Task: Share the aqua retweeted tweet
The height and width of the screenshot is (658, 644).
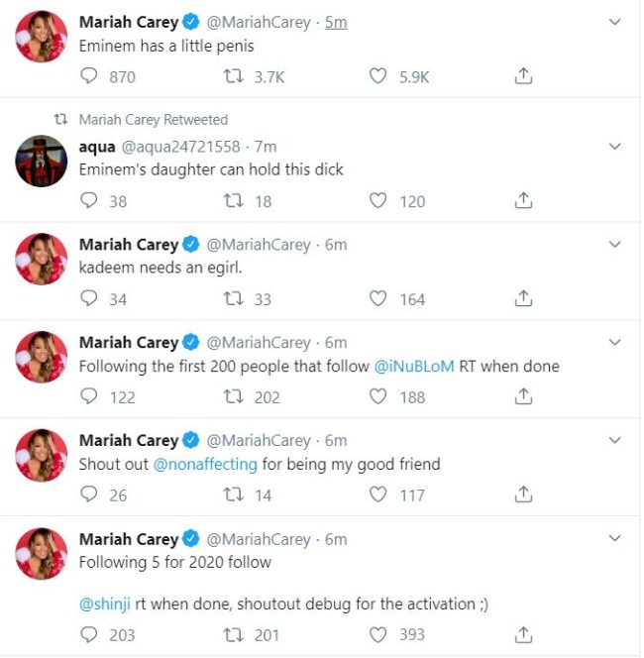Action: coord(523,201)
